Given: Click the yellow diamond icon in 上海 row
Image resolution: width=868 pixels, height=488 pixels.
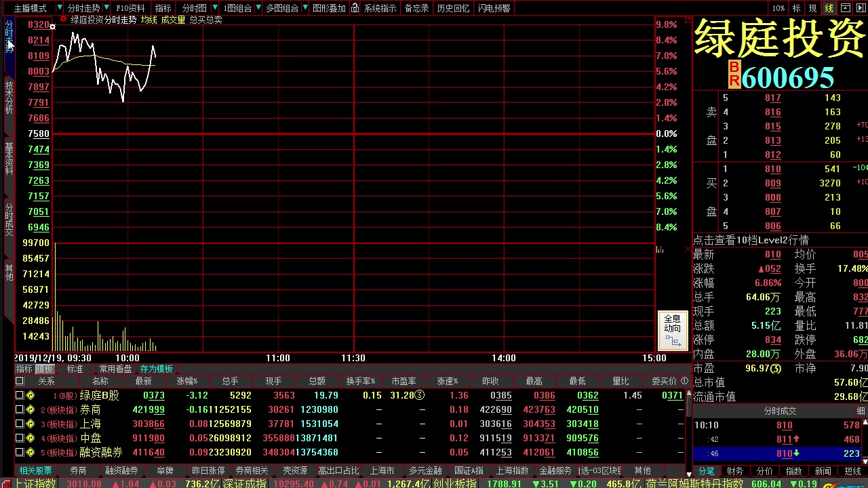Looking at the screenshot, I should tap(30, 424).
